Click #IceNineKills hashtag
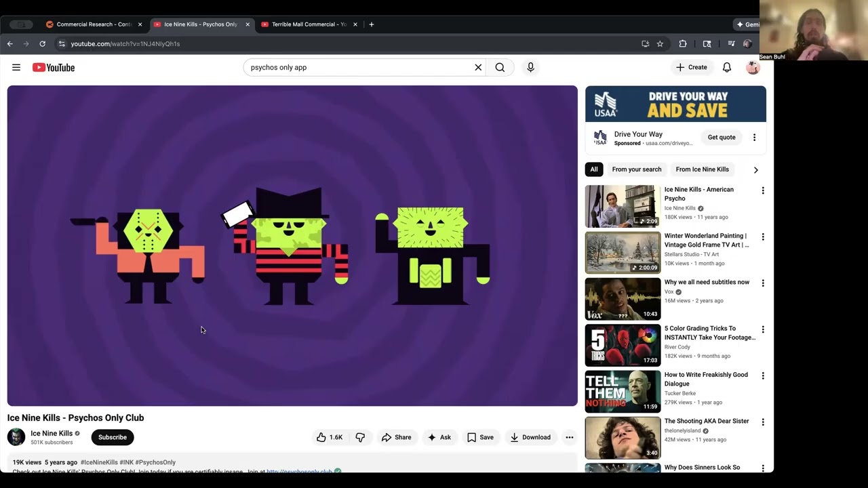868x488 pixels. tap(99, 462)
